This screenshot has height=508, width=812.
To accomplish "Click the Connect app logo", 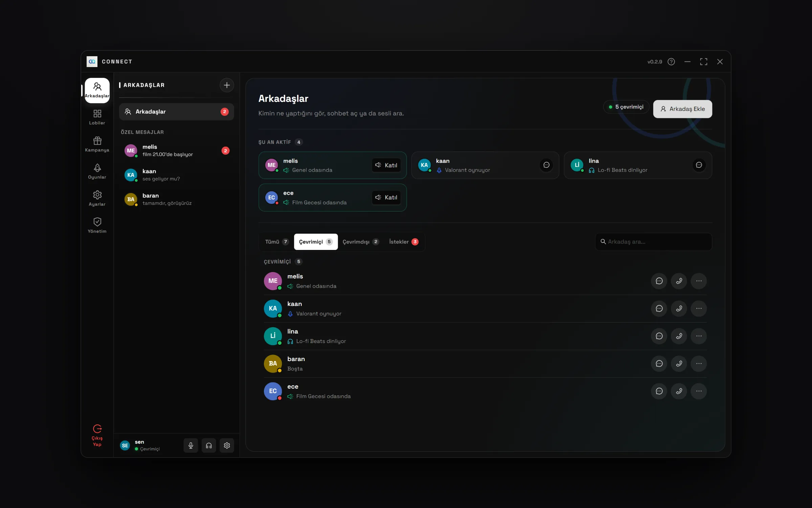I will pyautogui.click(x=92, y=62).
